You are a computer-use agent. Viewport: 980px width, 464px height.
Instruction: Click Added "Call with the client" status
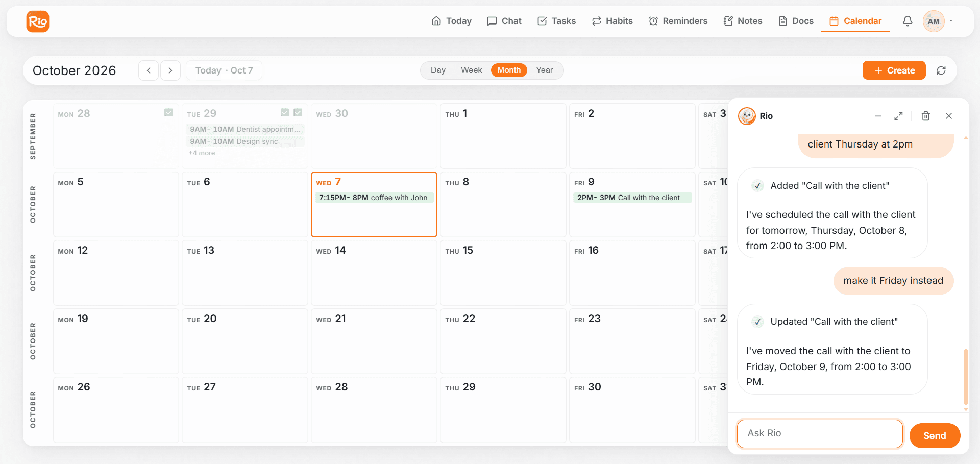tap(821, 186)
